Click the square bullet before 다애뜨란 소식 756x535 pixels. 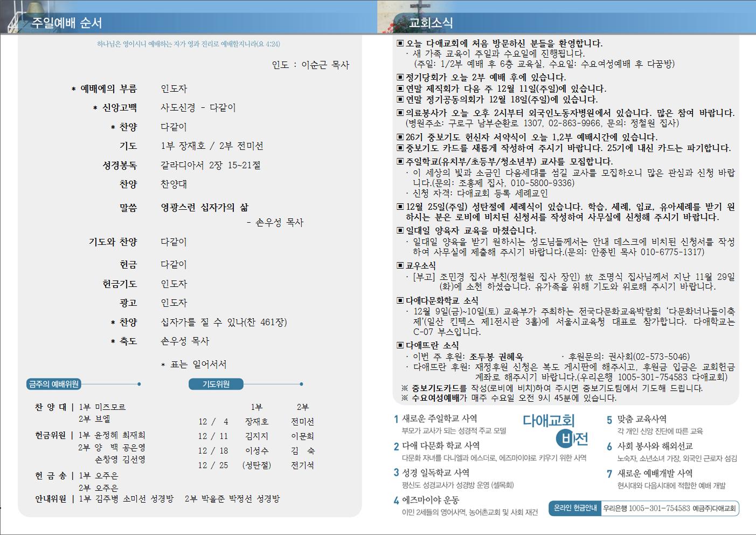pos(400,345)
